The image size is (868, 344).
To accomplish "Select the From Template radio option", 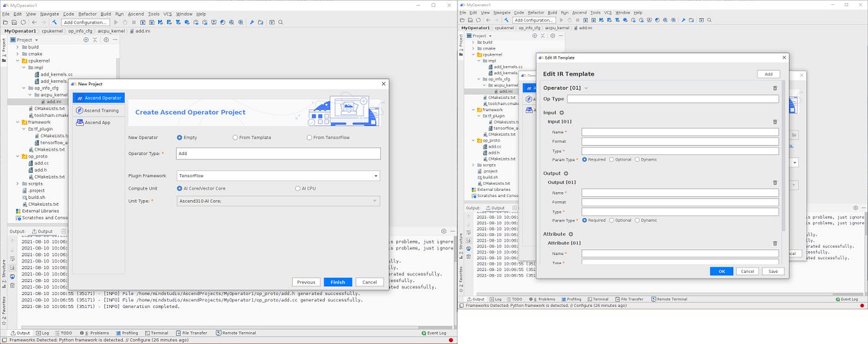I will pos(236,138).
